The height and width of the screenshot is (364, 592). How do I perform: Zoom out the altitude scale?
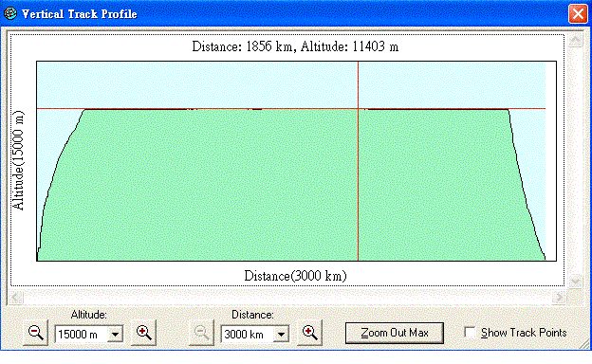click(x=35, y=333)
